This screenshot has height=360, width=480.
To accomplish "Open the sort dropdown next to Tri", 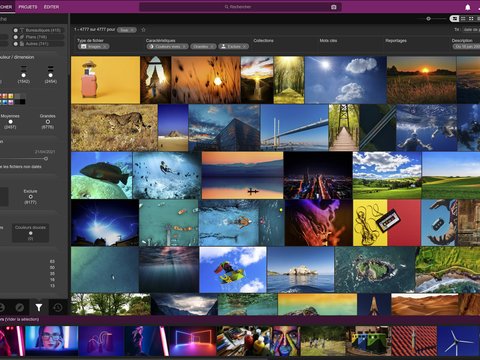I will 471,30.
